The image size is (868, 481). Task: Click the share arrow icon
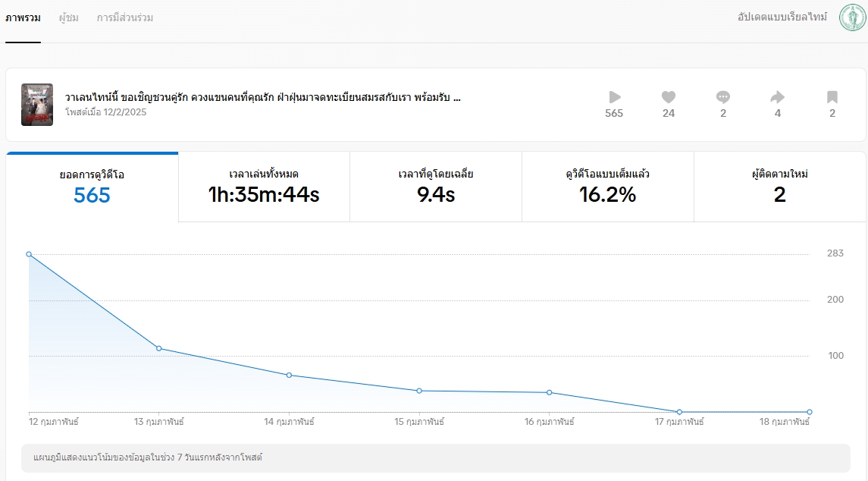pos(777,97)
